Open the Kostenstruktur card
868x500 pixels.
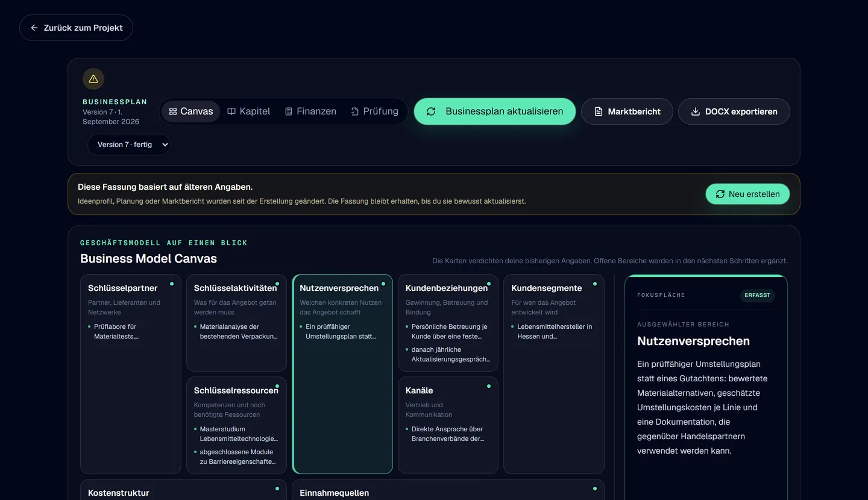183,490
